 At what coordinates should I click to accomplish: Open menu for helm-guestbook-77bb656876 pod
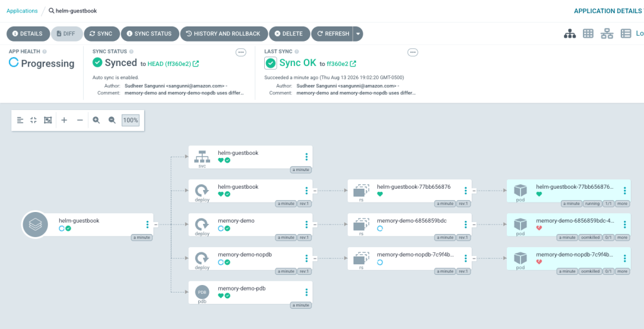pos(625,191)
